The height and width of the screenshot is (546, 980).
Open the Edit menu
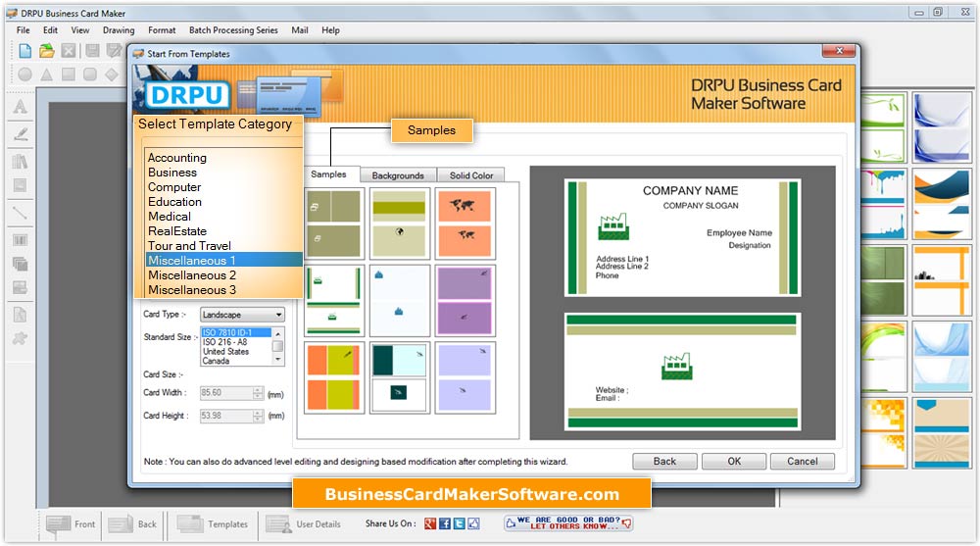pyautogui.click(x=51, y=30)
